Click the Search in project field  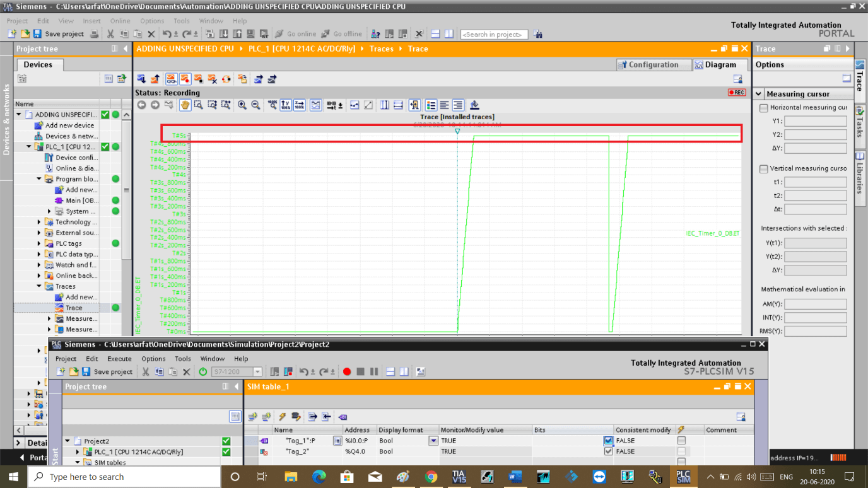(494, 34)
